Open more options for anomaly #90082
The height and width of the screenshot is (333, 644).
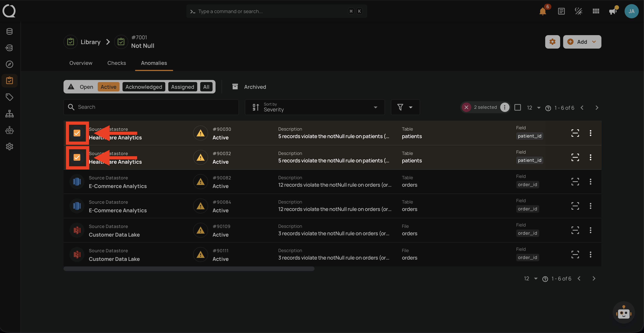[x=590, y=182]
